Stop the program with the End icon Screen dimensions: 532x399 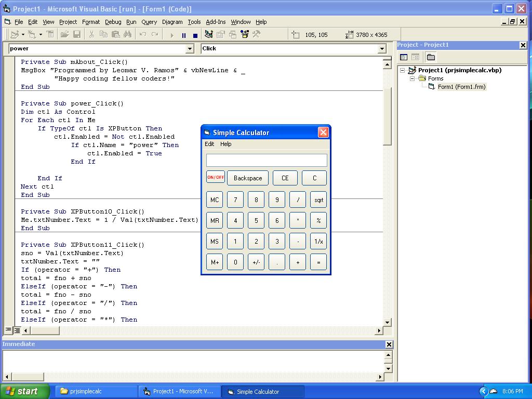tap(195, 35)
